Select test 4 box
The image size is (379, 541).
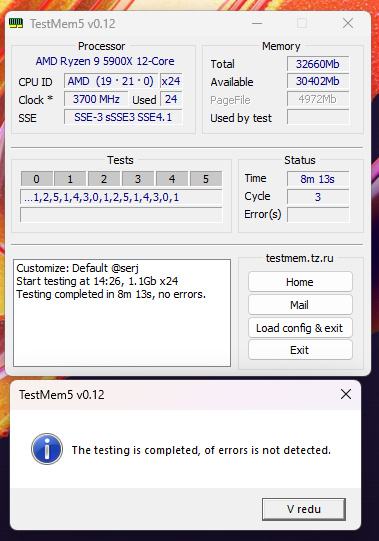point(172,179)
